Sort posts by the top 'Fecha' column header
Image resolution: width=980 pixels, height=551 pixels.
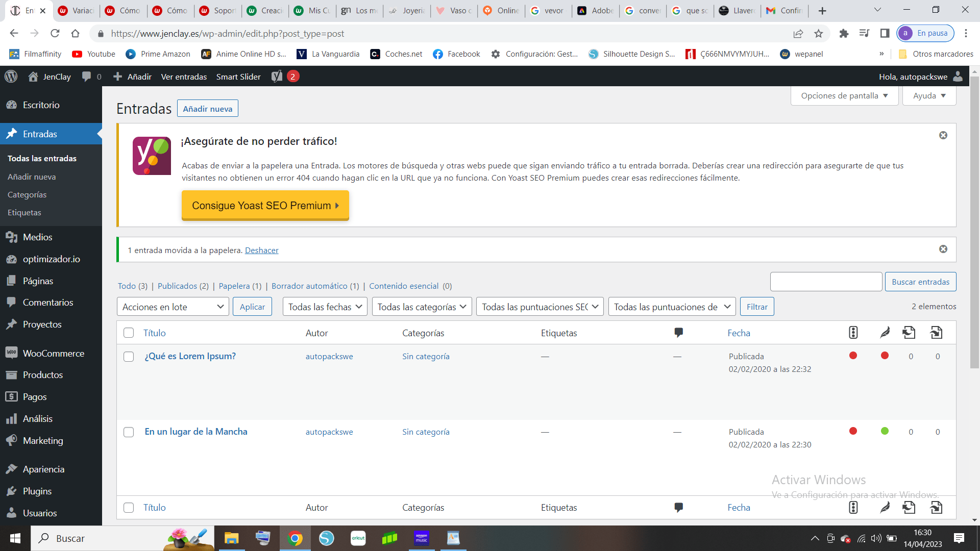[739, 333]
